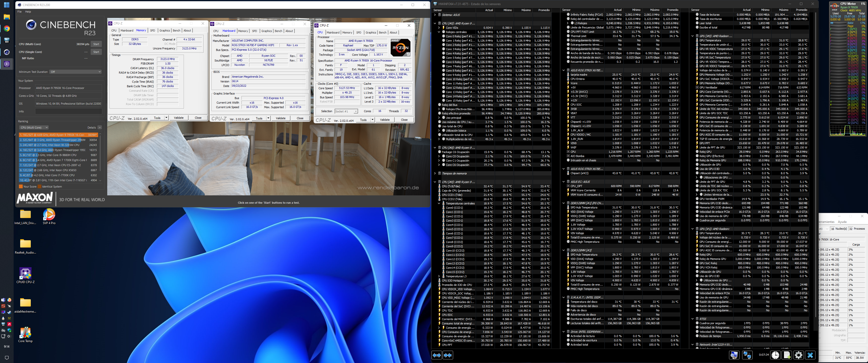Open Graphics tab in Mainboard CPU-Z window
This screenshot has height=363, width=868.
click(x=266, y=31)
